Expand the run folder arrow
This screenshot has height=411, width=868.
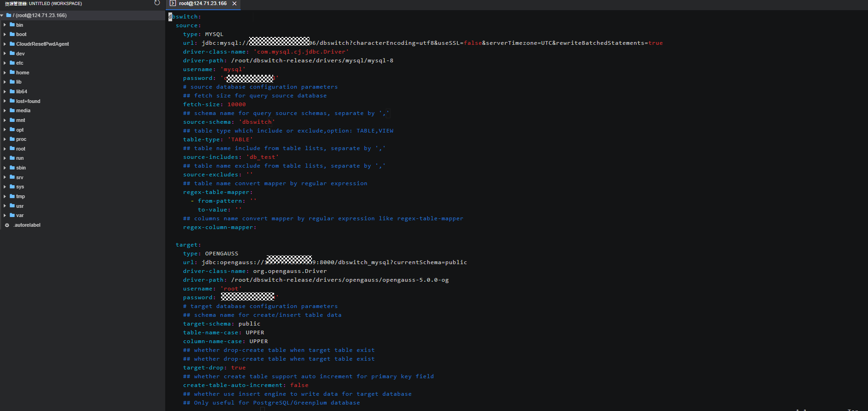tap(5, 158)
